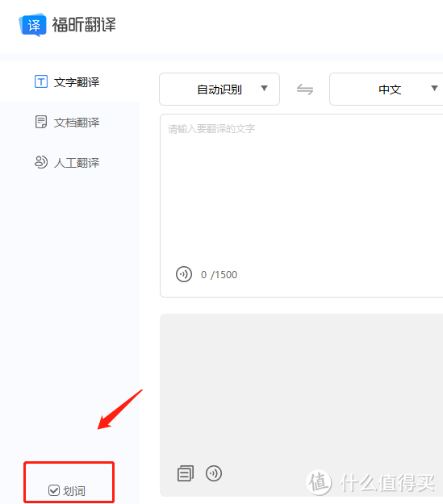Screen dimensions: 443x504
Task: Focus the 请输入要翻译的文字 input box
Action: pos(302,190)
